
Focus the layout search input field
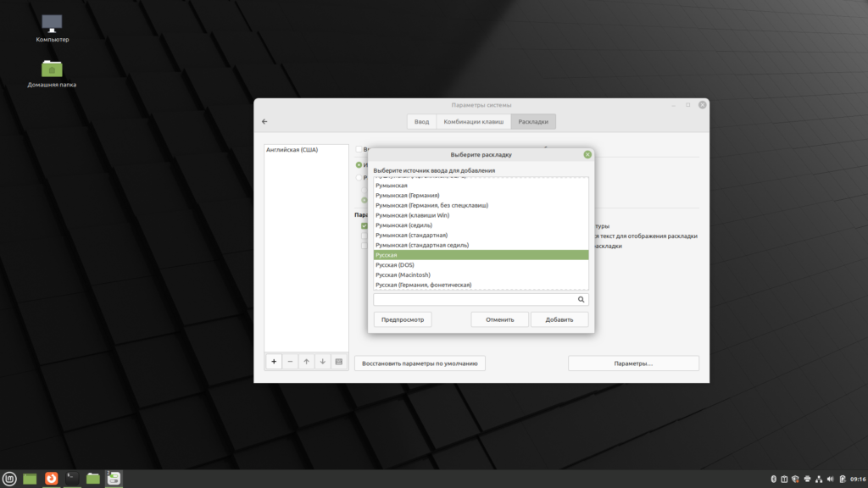tap(473, 299)
